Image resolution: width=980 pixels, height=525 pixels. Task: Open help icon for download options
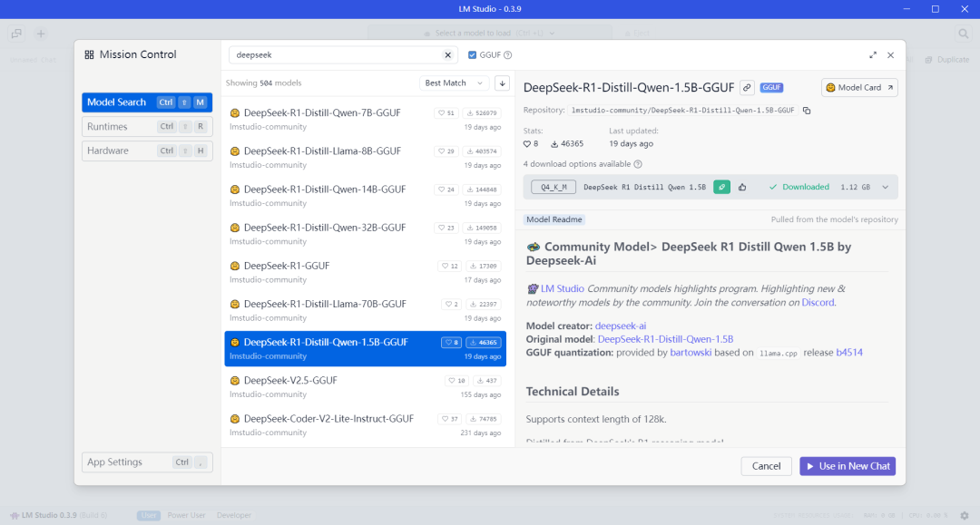(638, 164)
